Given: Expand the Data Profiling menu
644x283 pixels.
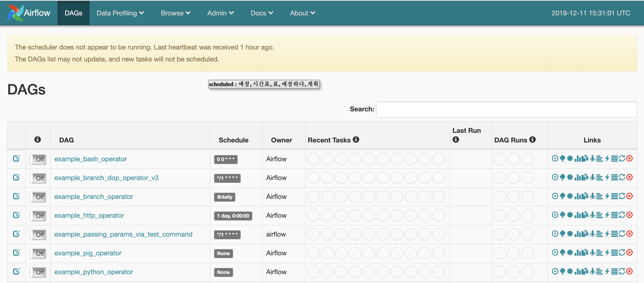Looking at the screenshot, I should coord(120,13).
